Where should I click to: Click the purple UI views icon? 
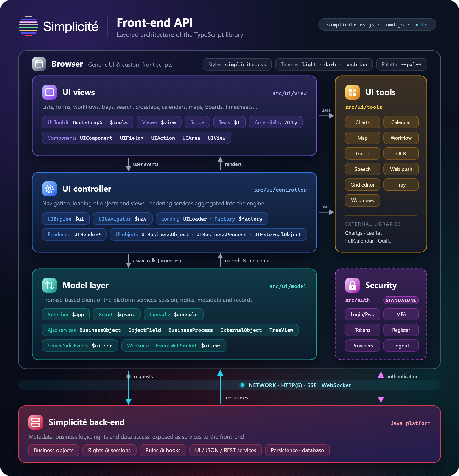click(x=50, y=92)
